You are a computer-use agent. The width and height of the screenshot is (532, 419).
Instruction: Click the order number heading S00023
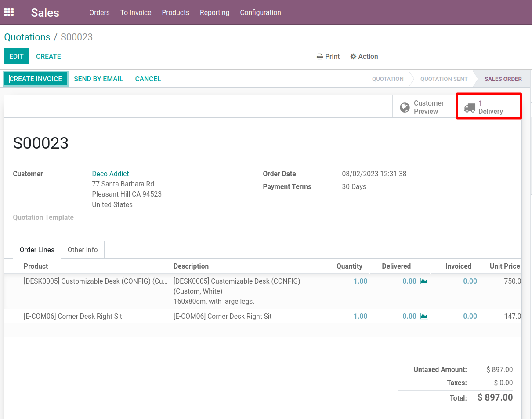click(x=41, y=143)
